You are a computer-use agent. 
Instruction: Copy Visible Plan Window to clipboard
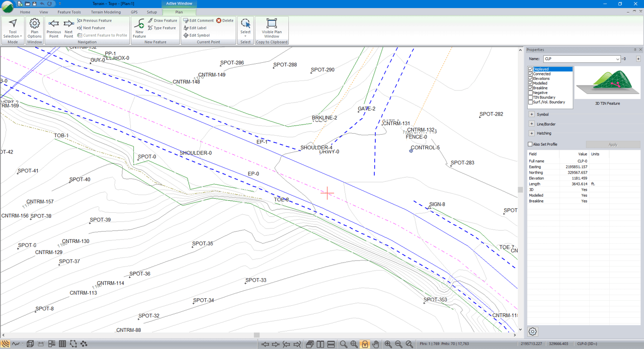[x=271, y=28]
